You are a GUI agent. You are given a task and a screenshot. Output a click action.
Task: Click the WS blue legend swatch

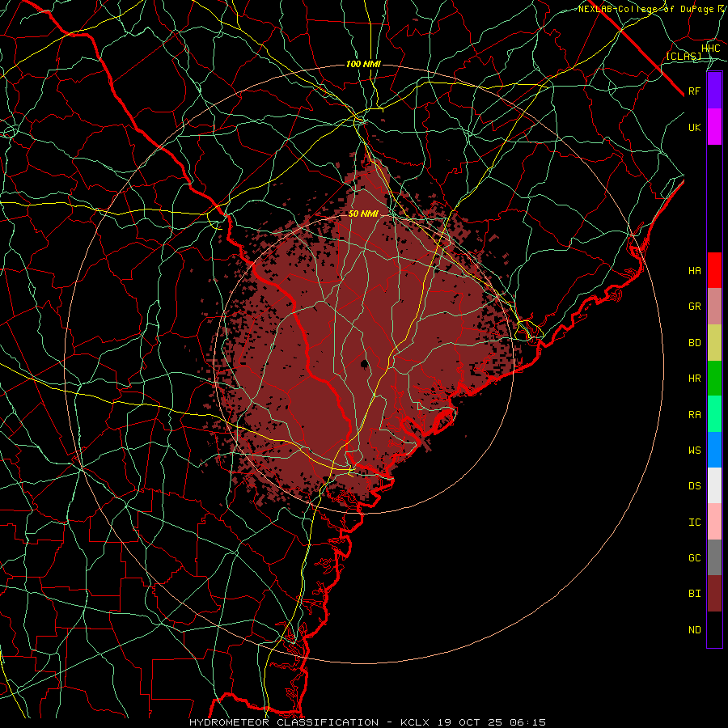714,450
